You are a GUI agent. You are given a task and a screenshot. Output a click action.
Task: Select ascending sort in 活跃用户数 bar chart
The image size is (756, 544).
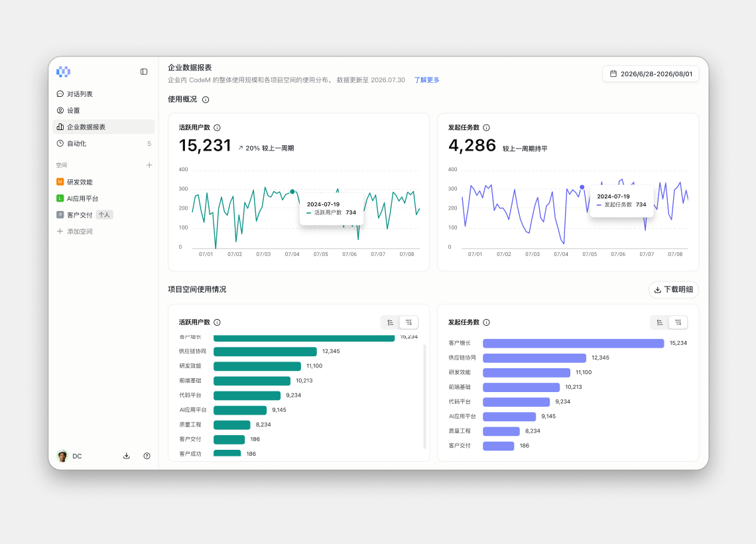click(x=391, y=322)
